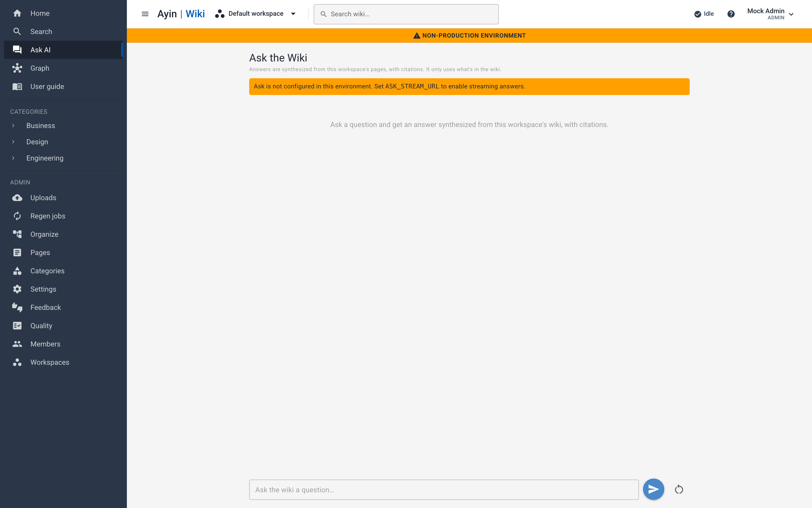This screenshot has width=812, height=508.
Task: Click the Graph network icon
Action: click(x=17, y=68)
